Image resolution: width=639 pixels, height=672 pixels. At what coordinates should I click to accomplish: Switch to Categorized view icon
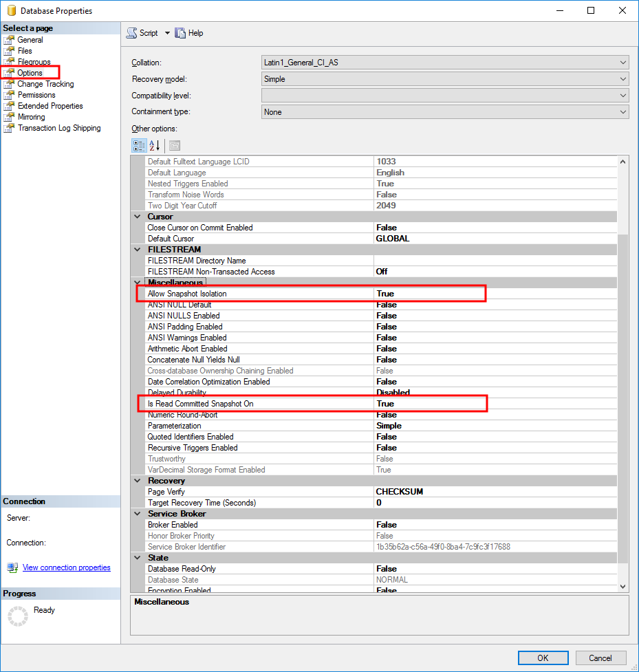(x=139, y=145)
